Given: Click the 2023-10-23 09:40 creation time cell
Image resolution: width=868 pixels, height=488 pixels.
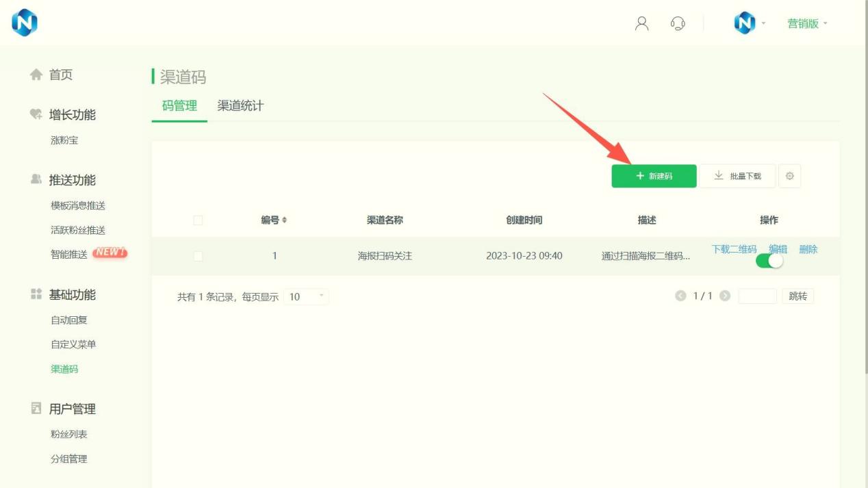Looking at the screenshot, I should 524,256.
